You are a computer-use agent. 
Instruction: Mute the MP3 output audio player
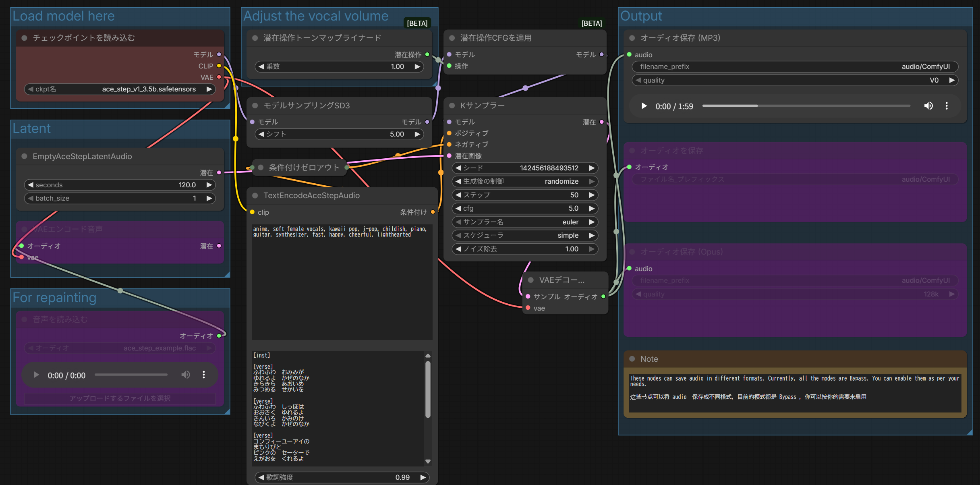pos(928,106)
